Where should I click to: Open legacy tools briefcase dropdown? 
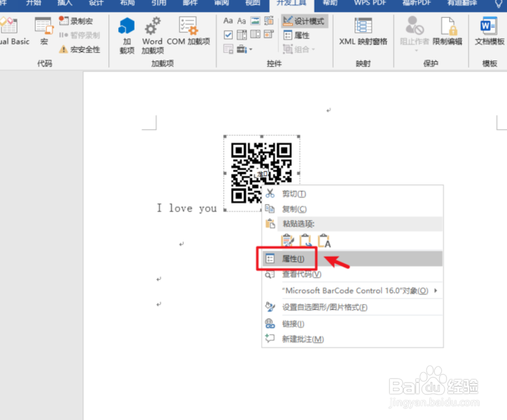244,49
